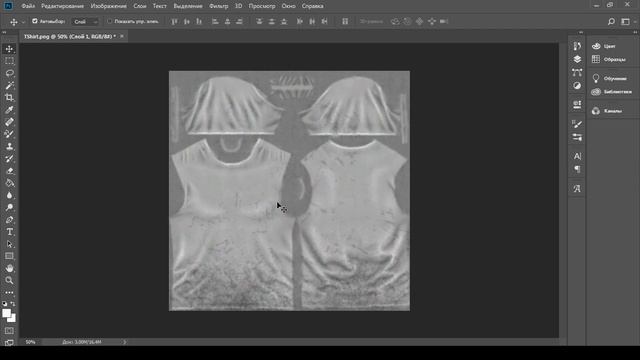Select the Lasso tool

9,73
